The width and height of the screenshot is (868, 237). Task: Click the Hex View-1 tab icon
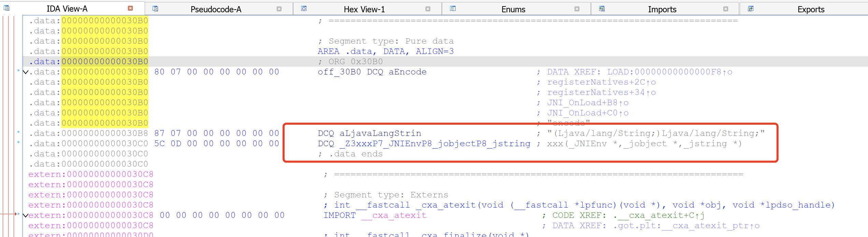[x=304, y=9]
